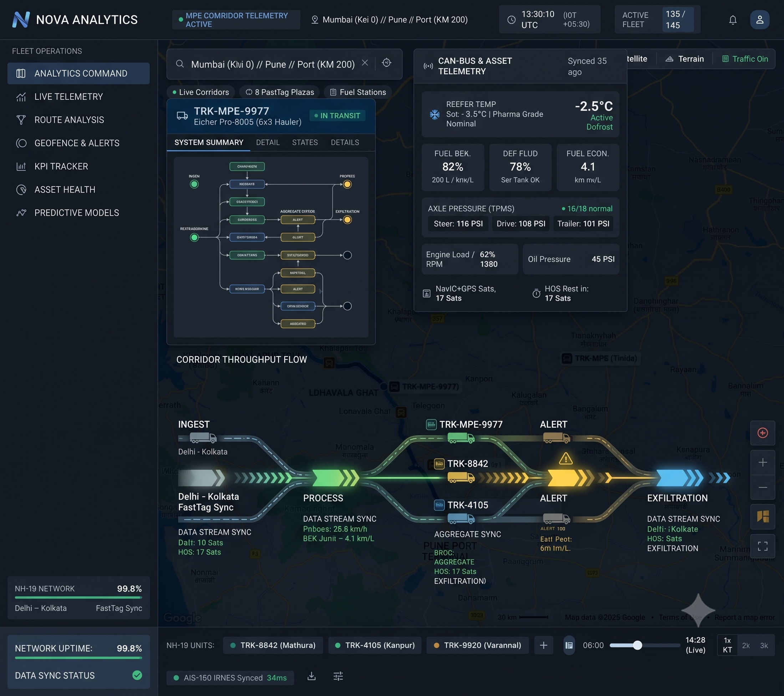Clear the corridor search with the X

[x=365, y=63]
